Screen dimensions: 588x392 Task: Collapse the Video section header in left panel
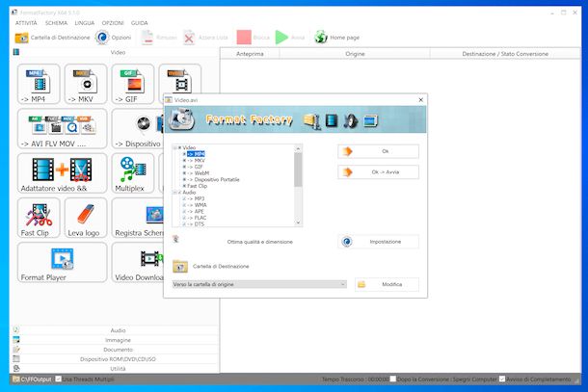pyautogui.click(x=116, y=52)
